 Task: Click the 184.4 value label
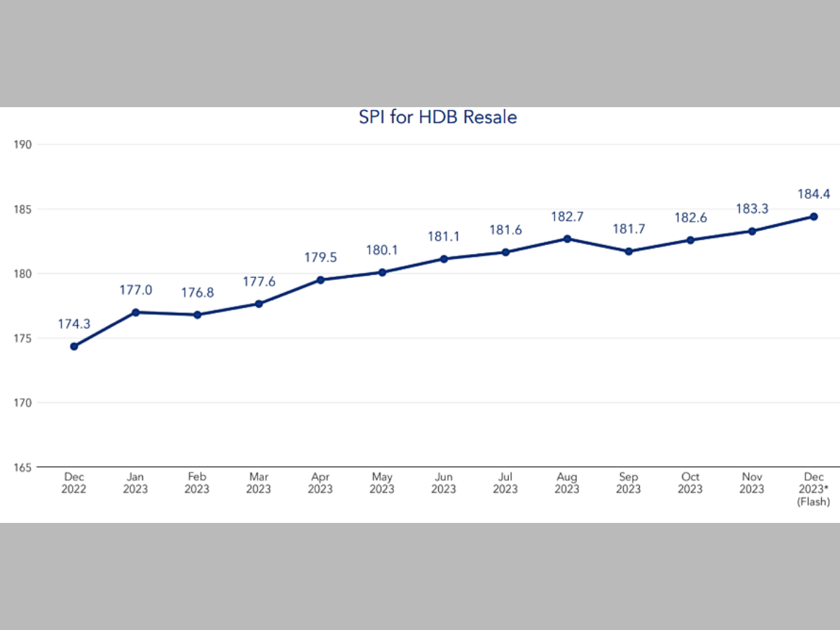tap(814, 194)
